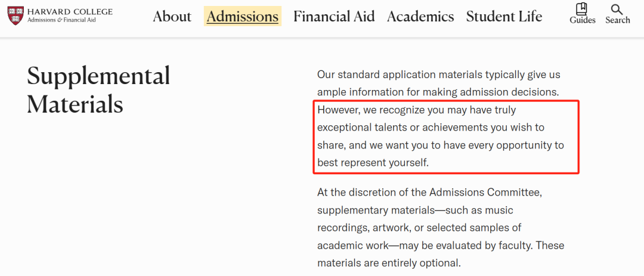Open the Student Life menu
Viewport: 644px width, 276px height.
[x=504, y=17]
